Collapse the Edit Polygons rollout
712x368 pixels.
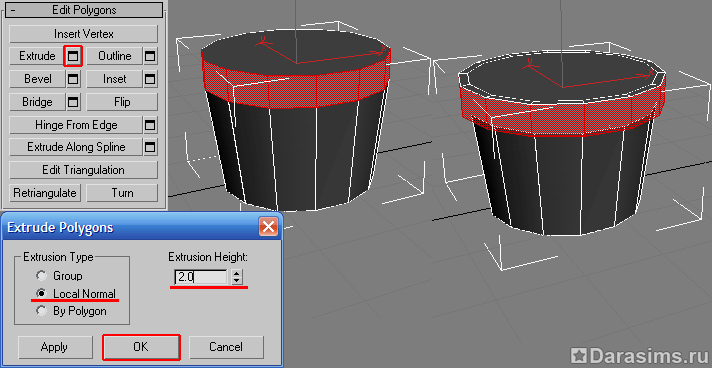pos(13,10)
